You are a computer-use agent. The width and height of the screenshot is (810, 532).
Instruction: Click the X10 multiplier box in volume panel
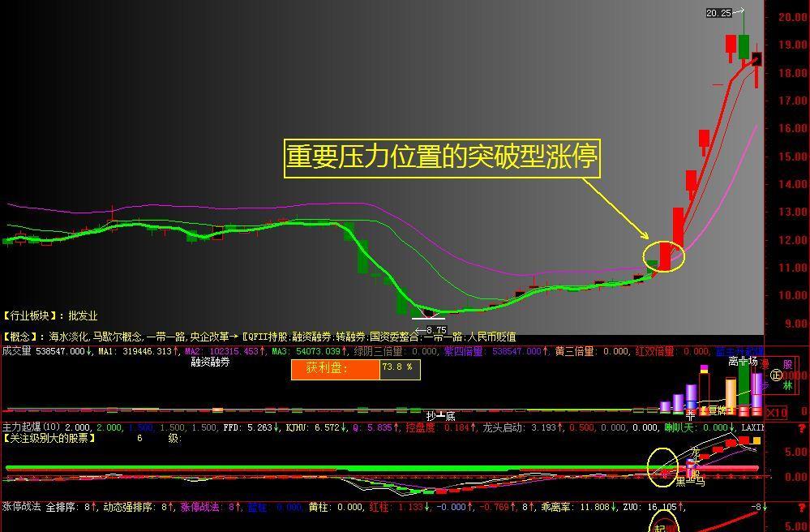776,412
